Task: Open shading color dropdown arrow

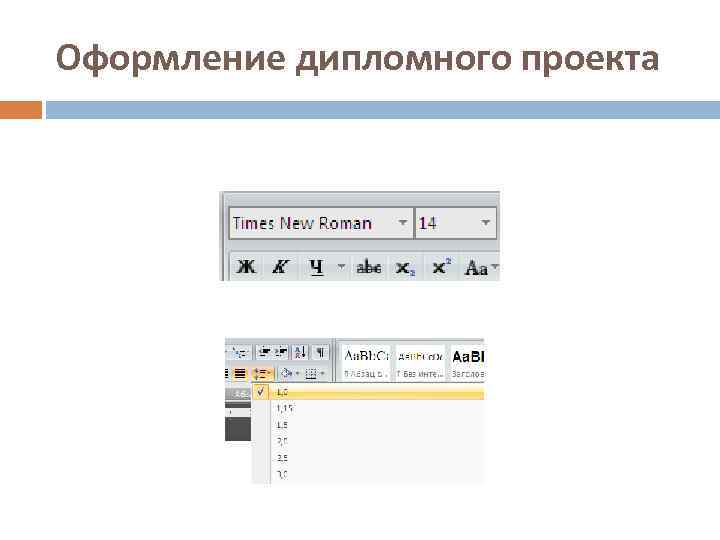Action: [298, 373]
